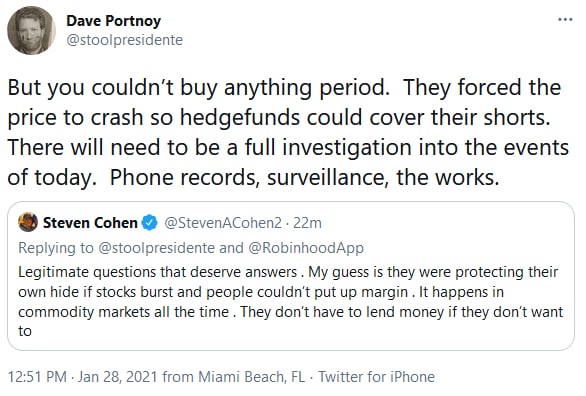The height and width of the screenshot is (396, 586).
Task: Open the @RobinhoodApp mention
Action: point(306,248)
